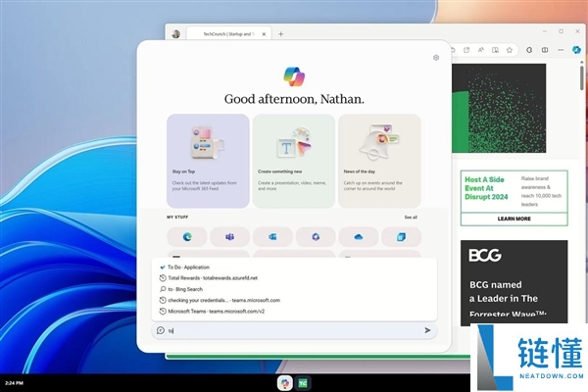
Task: Click the Copilot prompt input field
Action: (x=294, y=330)
